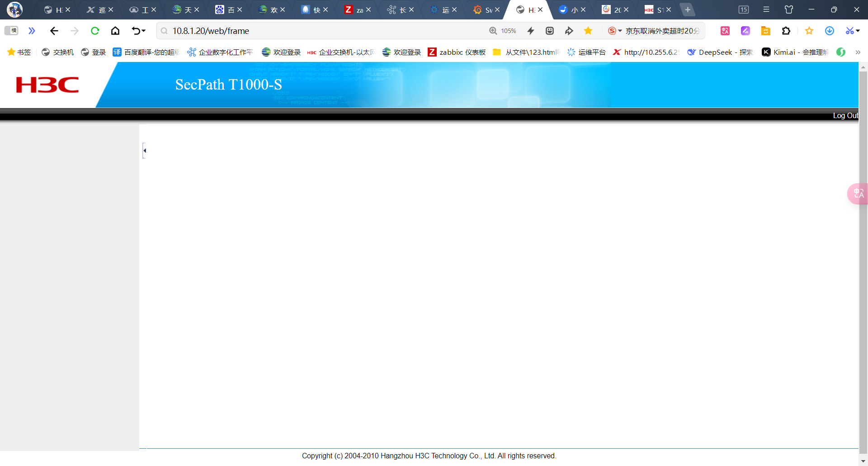Open the scissors screenshot tool dropdown

[853, 31]
